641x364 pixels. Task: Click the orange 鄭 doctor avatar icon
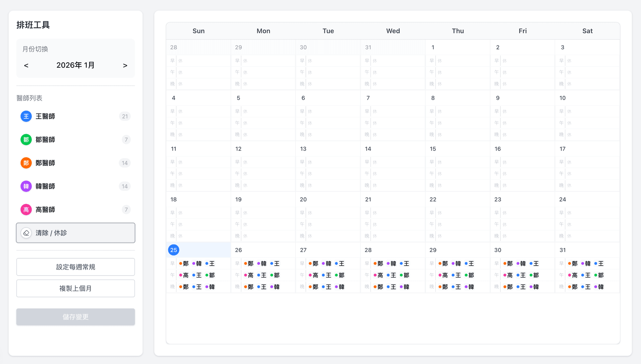click(26, 163)
